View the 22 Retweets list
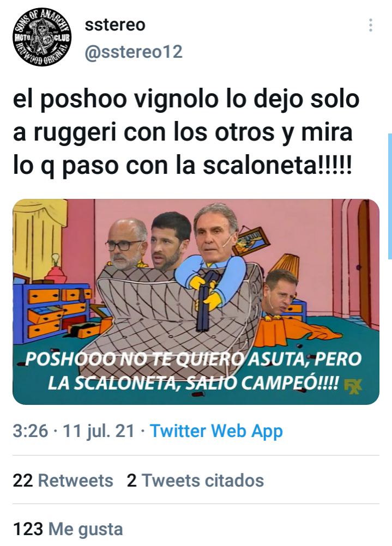 (63, 480)
